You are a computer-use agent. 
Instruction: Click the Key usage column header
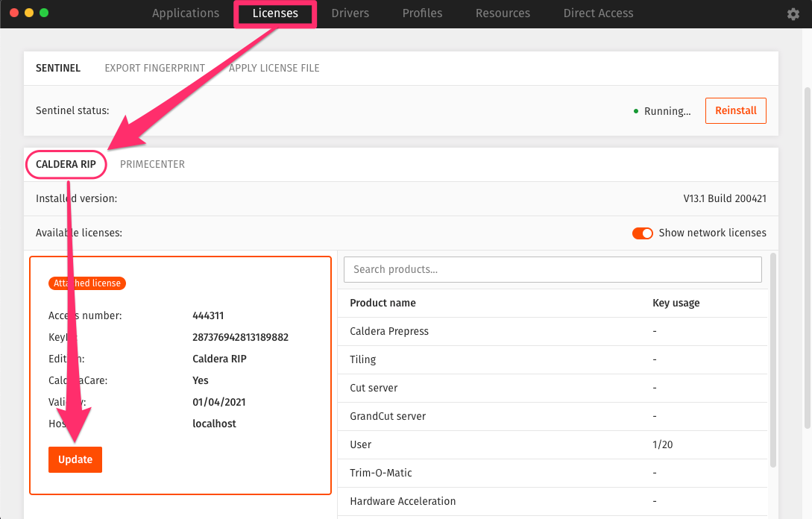pyautogui.click(x=676, y=303)
